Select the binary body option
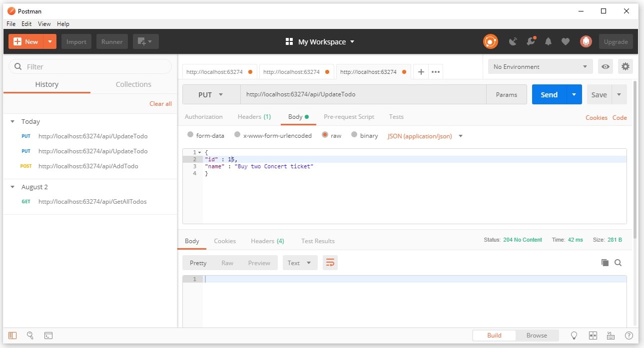Image resolution: width=644 pixels, height=348 pixels. point(354,135)
